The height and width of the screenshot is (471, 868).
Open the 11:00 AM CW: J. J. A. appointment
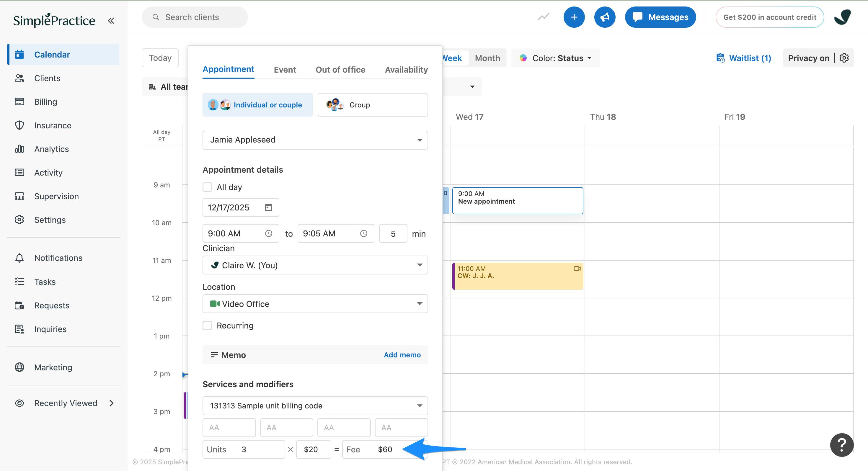click(x=518, y=276)
